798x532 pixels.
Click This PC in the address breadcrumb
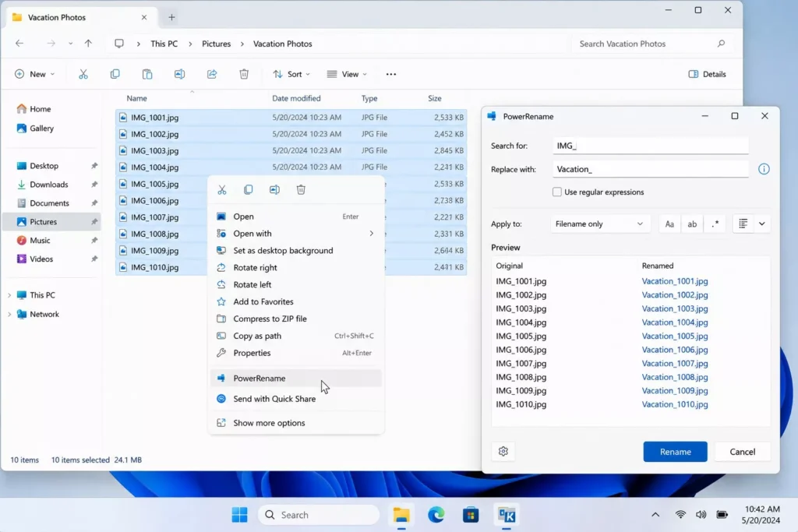(164, 44)
